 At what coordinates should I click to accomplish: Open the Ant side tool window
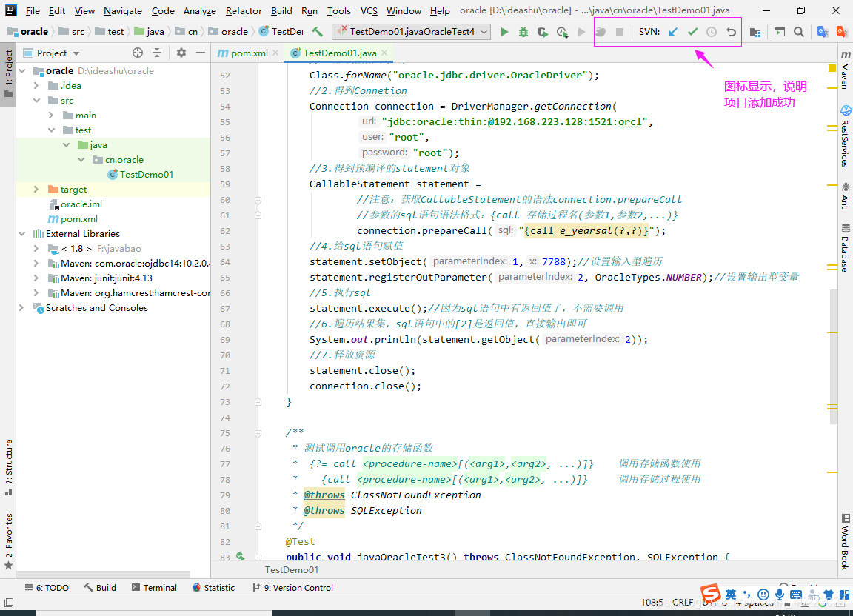pos(845,196)
